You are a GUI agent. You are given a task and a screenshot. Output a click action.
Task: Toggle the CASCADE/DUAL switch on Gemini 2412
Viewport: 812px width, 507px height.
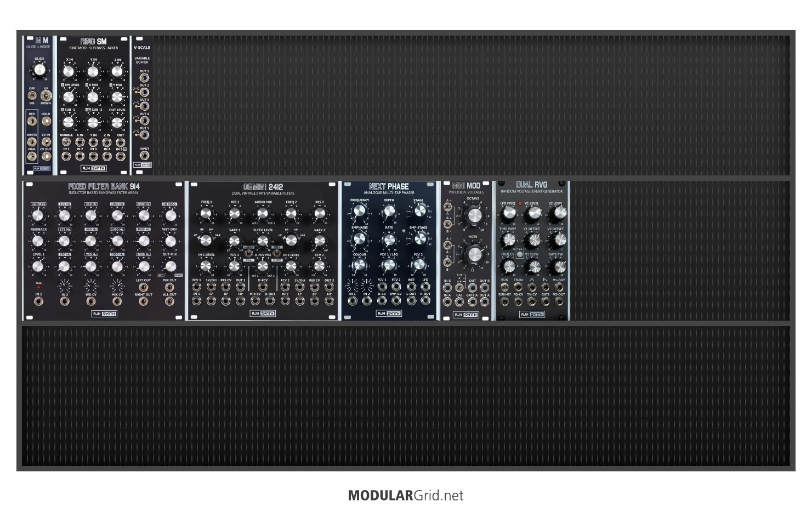(248, 254)
